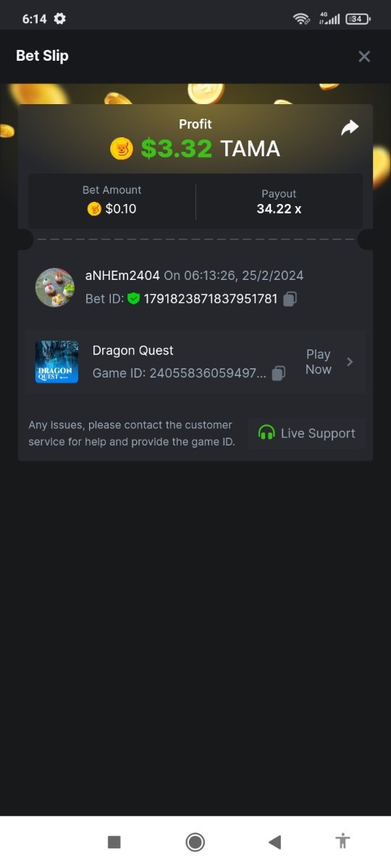The height and width of the screenshot is (868, 391).
Task: Tap the share arrow icon
Action: [350, 128]
